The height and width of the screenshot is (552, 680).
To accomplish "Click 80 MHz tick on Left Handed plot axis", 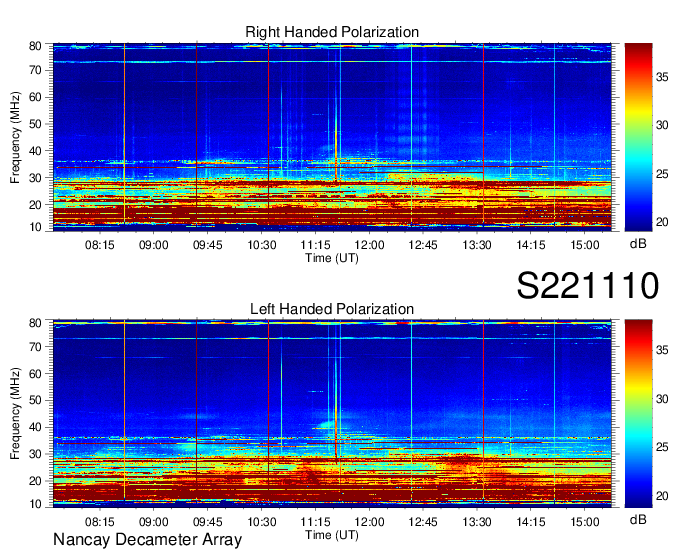I will pos(35,323).
